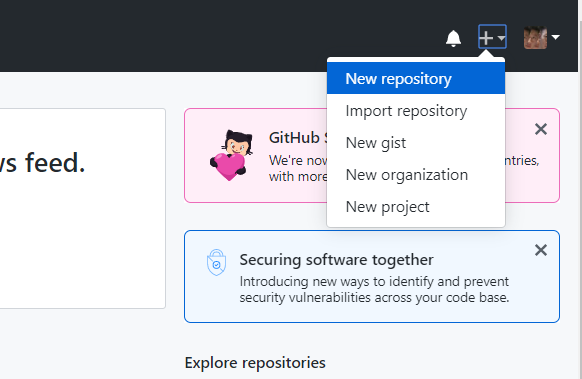Image resolution: width=582 pixels, height=379 pixels.
Task: Click the security shield lock icon
Action: click(216, 262)
